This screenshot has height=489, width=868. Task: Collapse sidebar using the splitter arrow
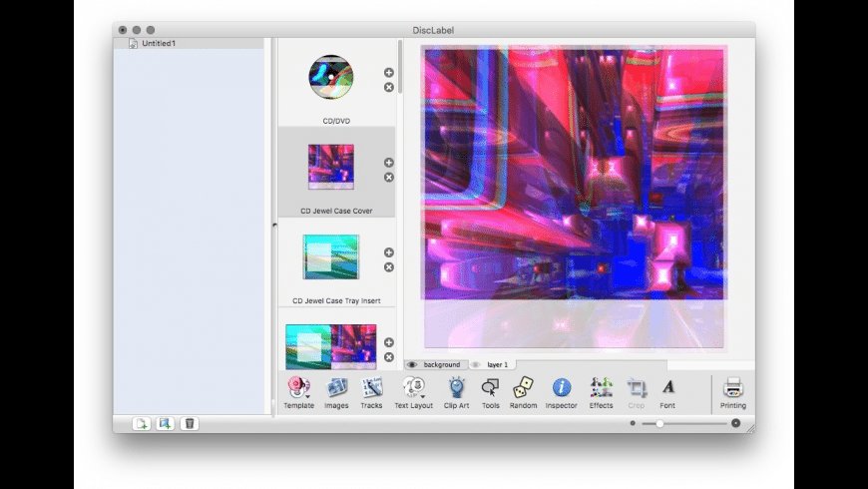273,227
